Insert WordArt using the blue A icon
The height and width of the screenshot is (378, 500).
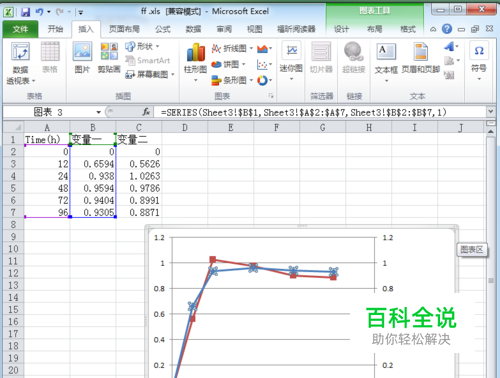[x=449, y=47]
